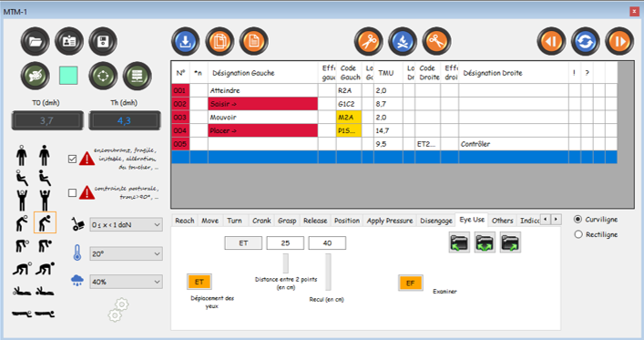Click the orange stacked copy pages button
The image size is (644, 340).
pyautogui.click(x=220, y=42)
